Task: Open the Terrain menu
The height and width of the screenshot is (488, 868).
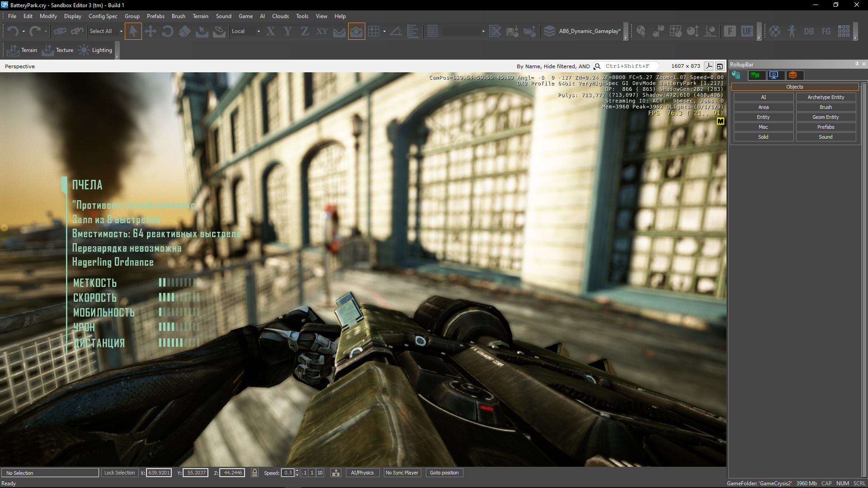Action: click(x=200, y=16)
